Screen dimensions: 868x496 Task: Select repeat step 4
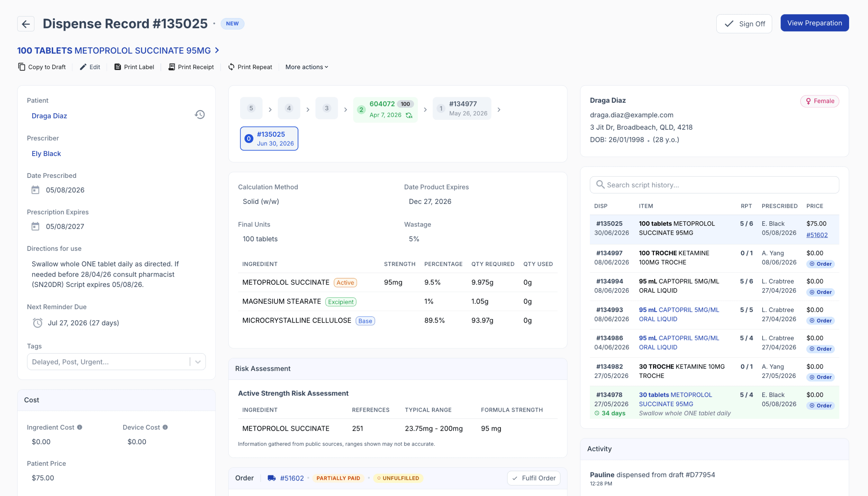click(289, 108)
